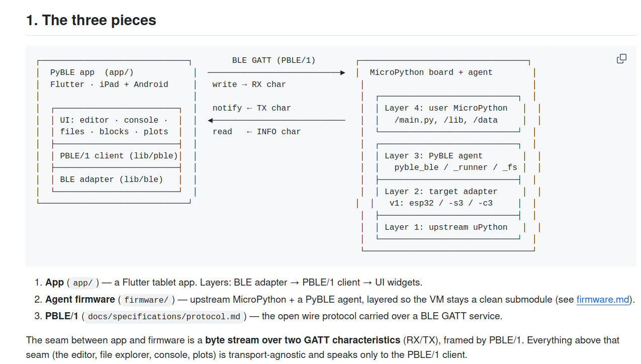
Task: Click the bold "Agent firmware" list text
Action: 80,299
